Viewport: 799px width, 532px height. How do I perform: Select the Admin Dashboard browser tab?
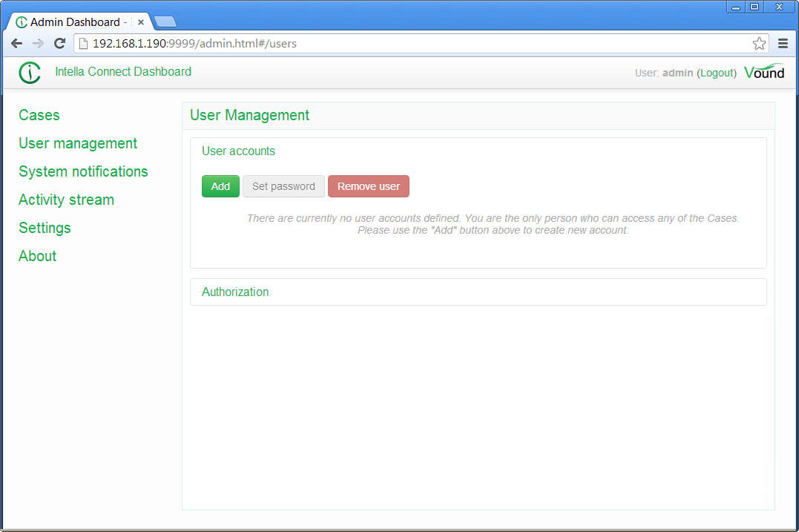pos(74,22)
